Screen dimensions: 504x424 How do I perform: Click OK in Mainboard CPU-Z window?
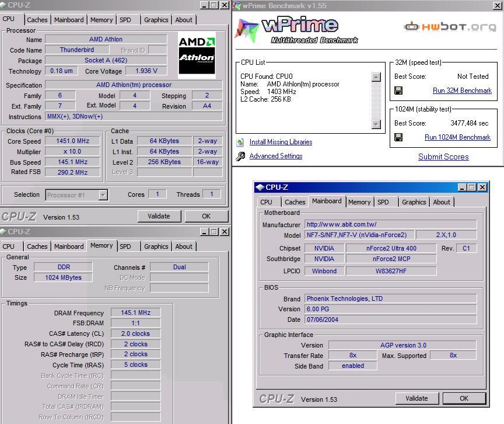pyautogui.click(x=464, y=398)
